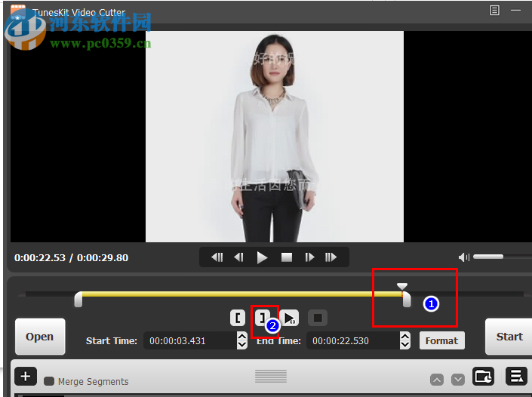Click the left segment start handle
532x397 pixels.
78,299
